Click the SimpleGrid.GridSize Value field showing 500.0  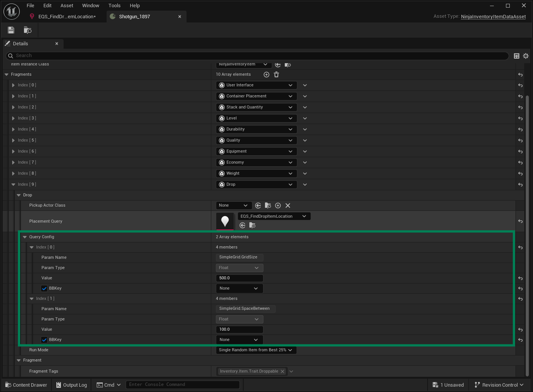[239, 278]
